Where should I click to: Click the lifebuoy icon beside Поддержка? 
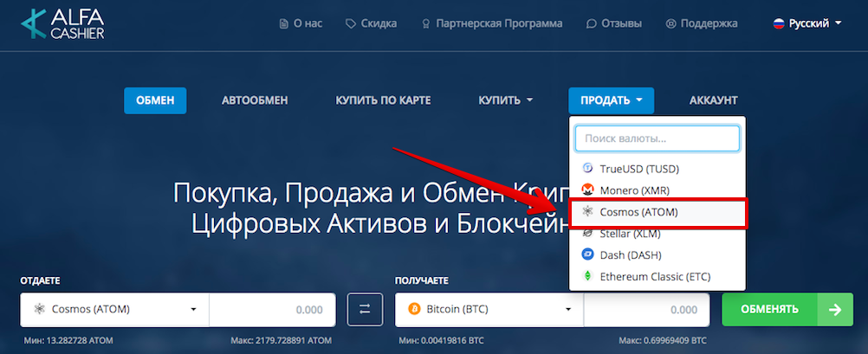671,23
